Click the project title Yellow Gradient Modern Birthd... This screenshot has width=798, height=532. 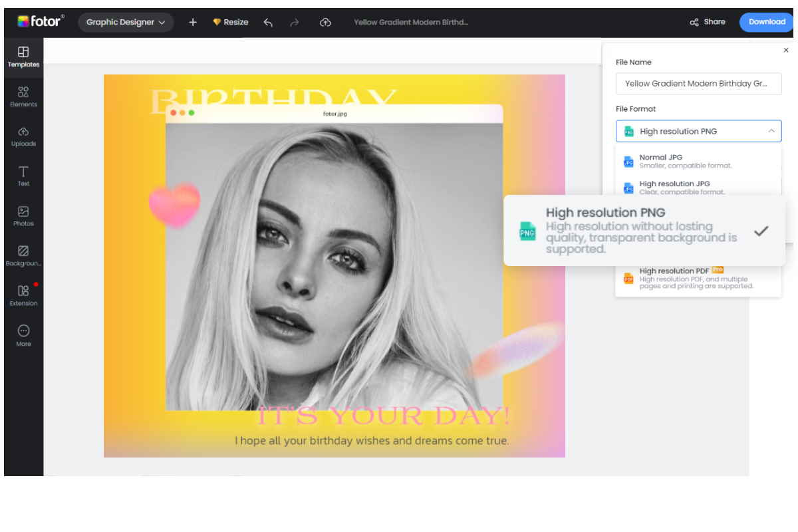(x=411, y=22)
